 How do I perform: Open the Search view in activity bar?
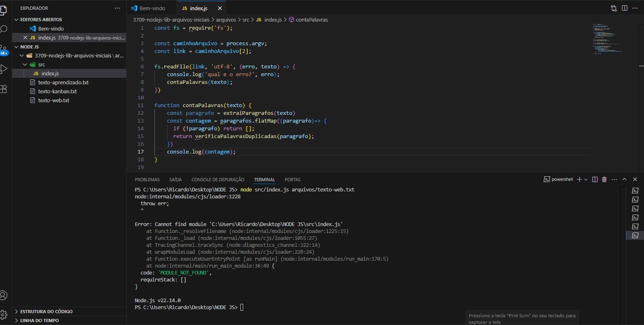click(x=3, y=29)
